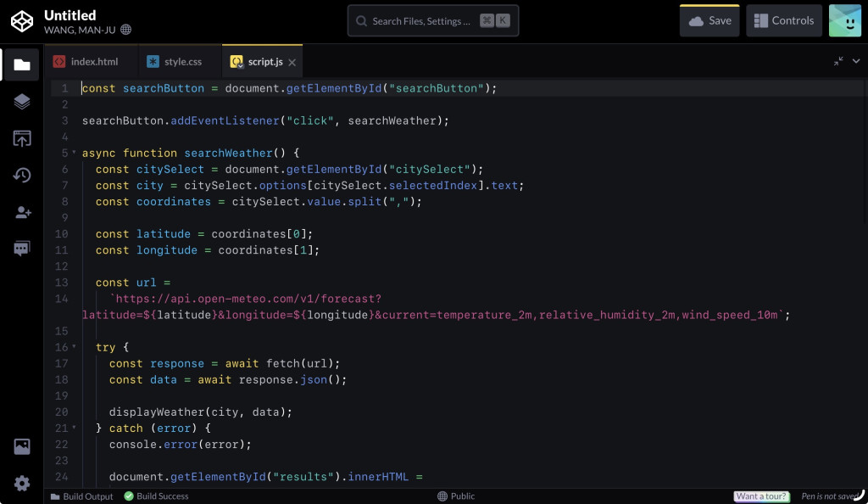The width and height of the screenshot is (868, 504).
Task: Collapse the try block fold arrow
Action: point(74,347)
